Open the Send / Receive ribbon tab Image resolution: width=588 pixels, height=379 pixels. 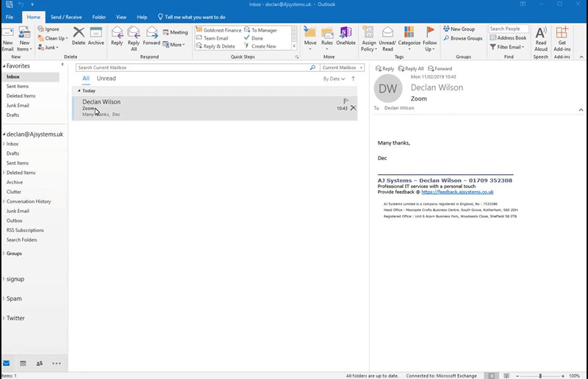[65, 16]
